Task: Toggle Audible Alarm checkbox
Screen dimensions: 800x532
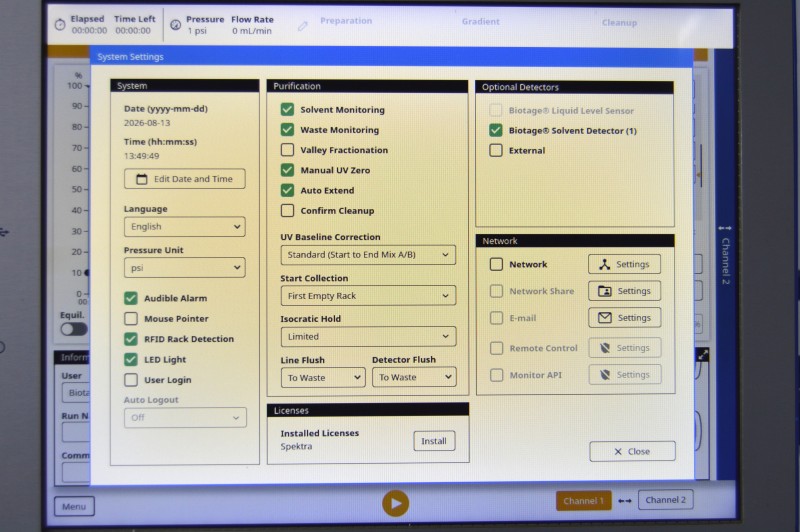Action: point(131,298)
